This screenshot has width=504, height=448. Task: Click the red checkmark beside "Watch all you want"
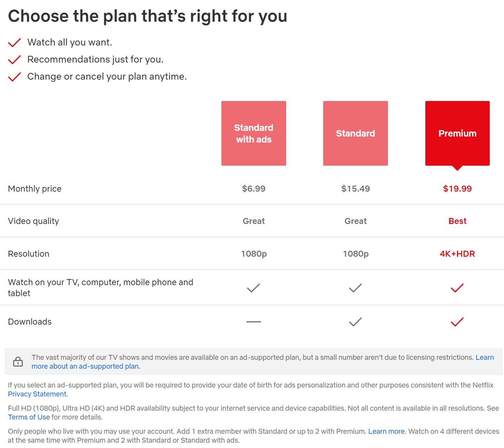[14, 42]
